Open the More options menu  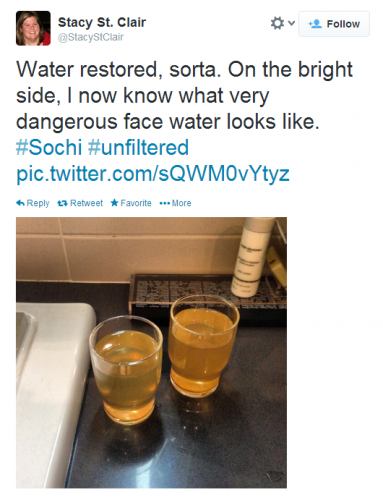point(175,203)
